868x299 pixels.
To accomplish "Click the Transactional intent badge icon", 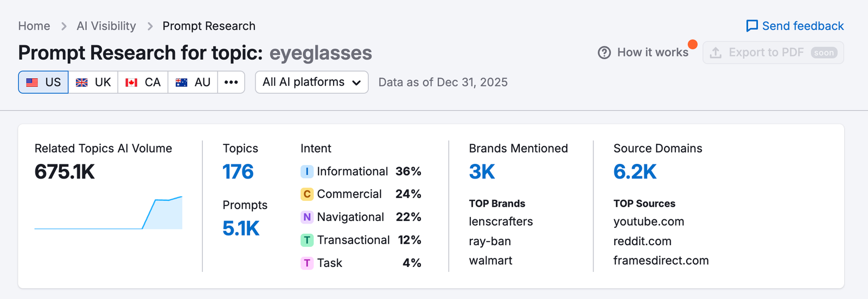I will (x=307, y=240).
